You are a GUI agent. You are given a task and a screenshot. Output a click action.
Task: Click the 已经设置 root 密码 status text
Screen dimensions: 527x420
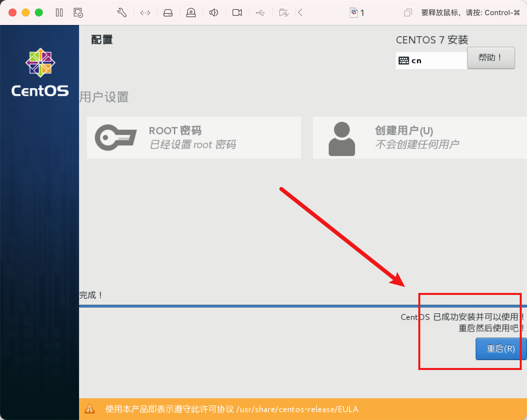pos(193,144)
